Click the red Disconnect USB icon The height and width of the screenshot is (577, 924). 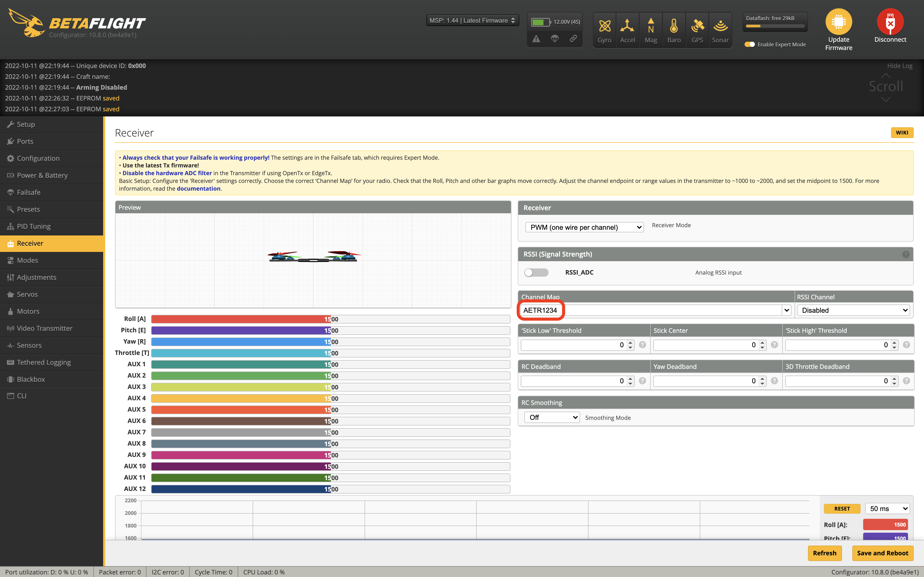pos(890,22)
